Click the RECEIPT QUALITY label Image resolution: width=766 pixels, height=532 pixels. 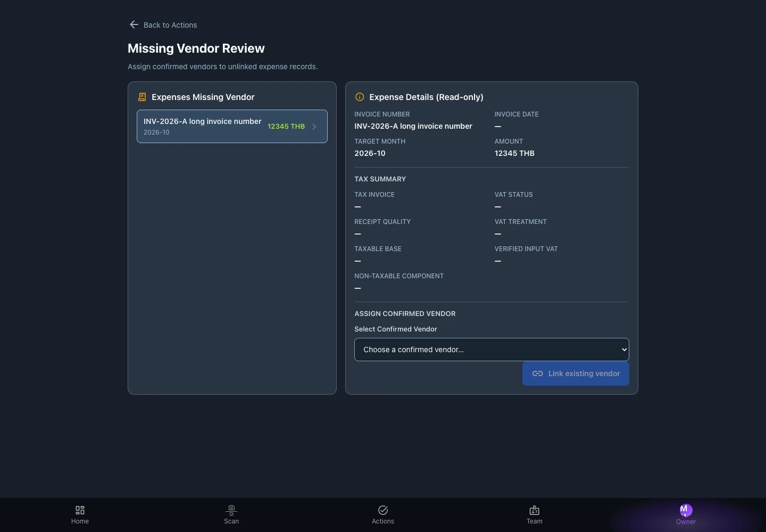(382, 222)
